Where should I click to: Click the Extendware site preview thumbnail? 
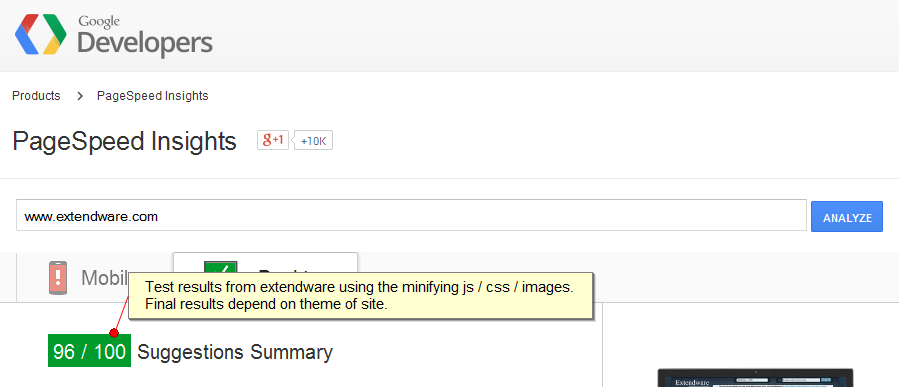point(755,378)
